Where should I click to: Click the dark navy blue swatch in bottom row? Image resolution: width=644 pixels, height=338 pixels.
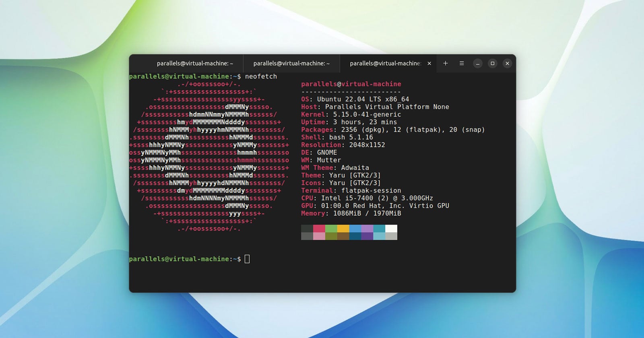point(355,236)
